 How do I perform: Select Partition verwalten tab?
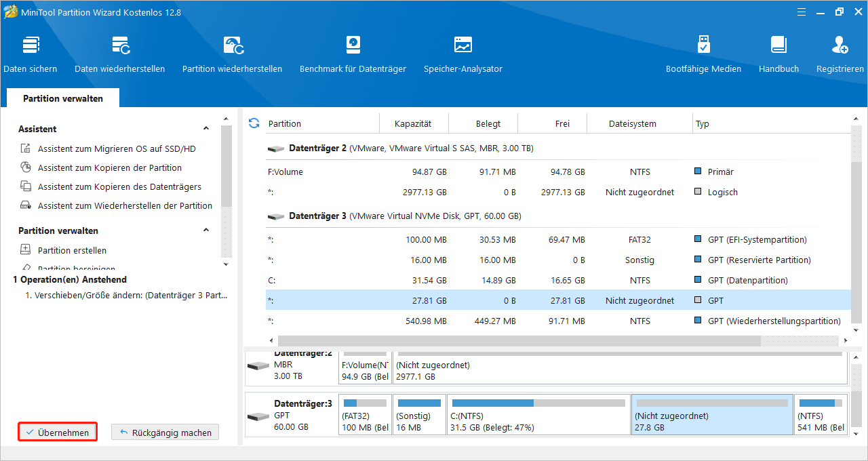click(63, 98)
